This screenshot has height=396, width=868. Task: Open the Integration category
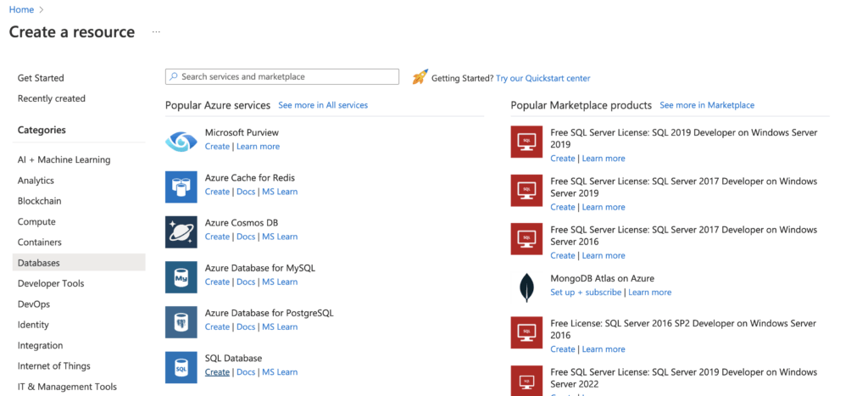point(41,345)
